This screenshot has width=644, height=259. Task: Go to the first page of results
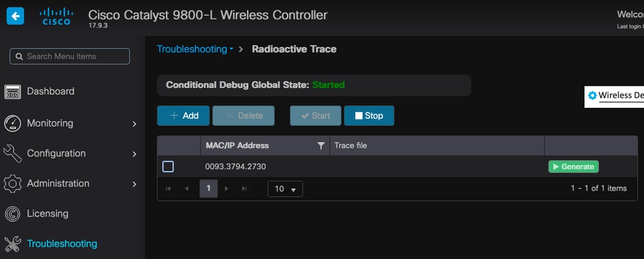pyautogui.click(x=168, y=189)
